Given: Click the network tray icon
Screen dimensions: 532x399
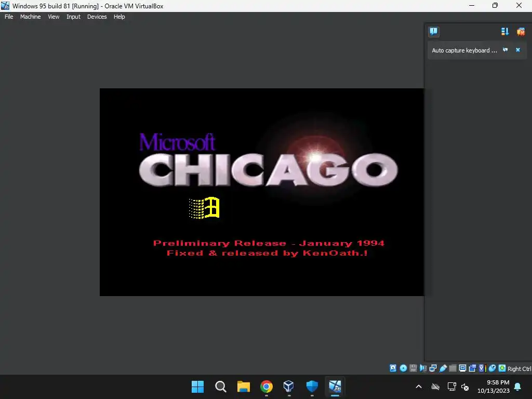Looking at the screenshot, I should (451, 387).
